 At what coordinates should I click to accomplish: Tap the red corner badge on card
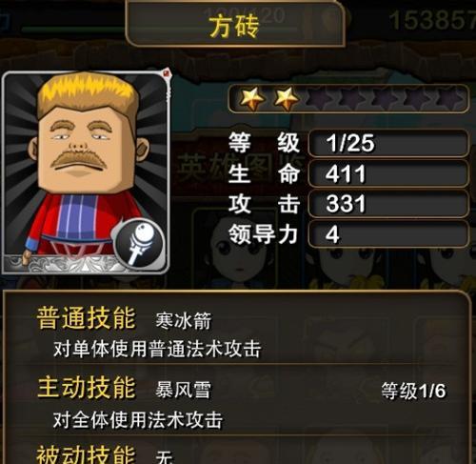click(x=167, y=73)
